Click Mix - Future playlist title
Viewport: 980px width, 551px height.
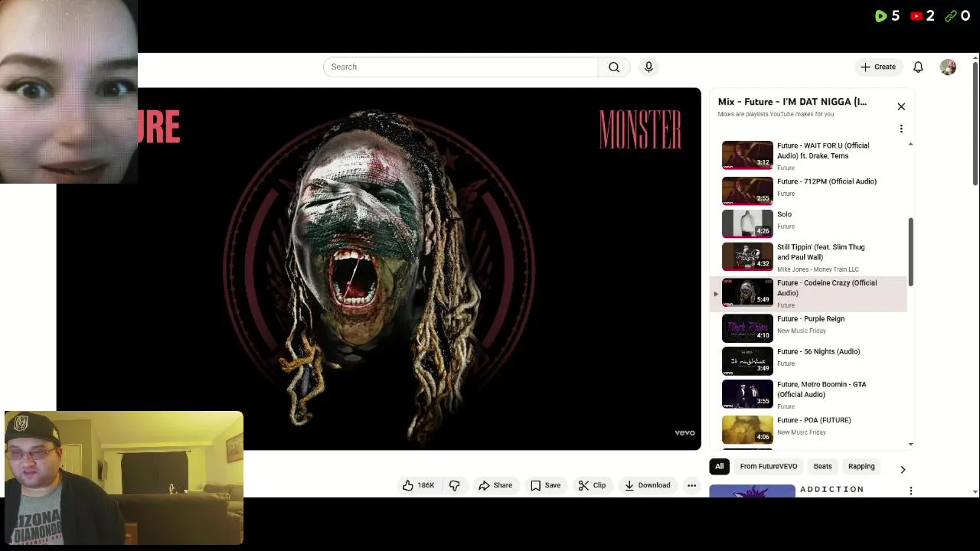click(x=792, y=102)
